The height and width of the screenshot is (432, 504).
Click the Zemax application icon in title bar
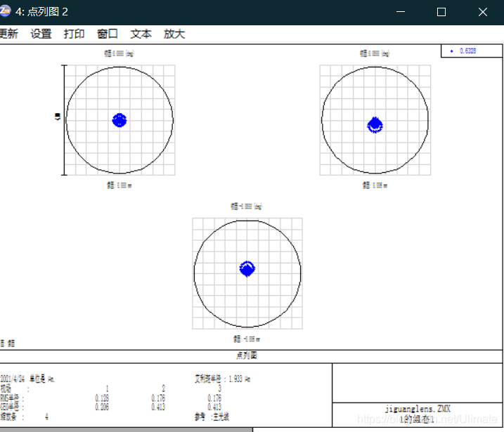5,11
